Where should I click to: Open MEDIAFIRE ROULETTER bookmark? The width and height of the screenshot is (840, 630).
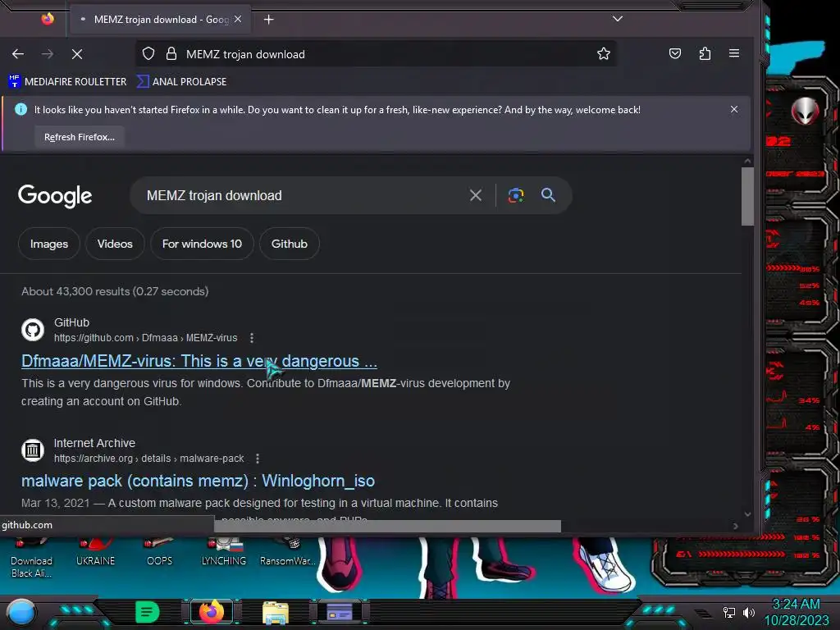click(67, 81)
